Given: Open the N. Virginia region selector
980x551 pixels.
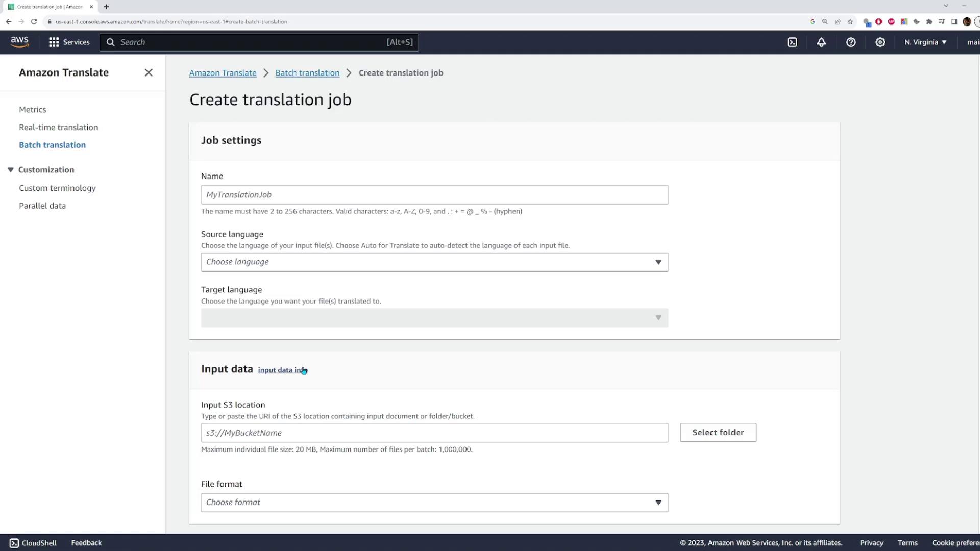Looking at the screenshot, I should click(925, 42).
